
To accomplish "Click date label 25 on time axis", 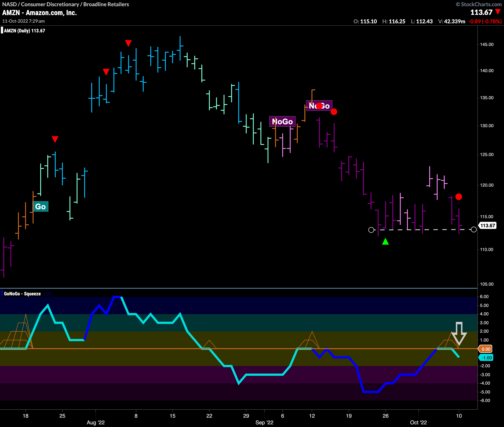I will click(62, 416).
